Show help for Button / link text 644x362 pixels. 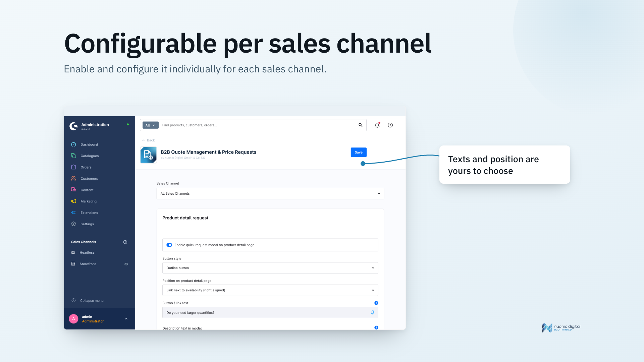[376, 303]
